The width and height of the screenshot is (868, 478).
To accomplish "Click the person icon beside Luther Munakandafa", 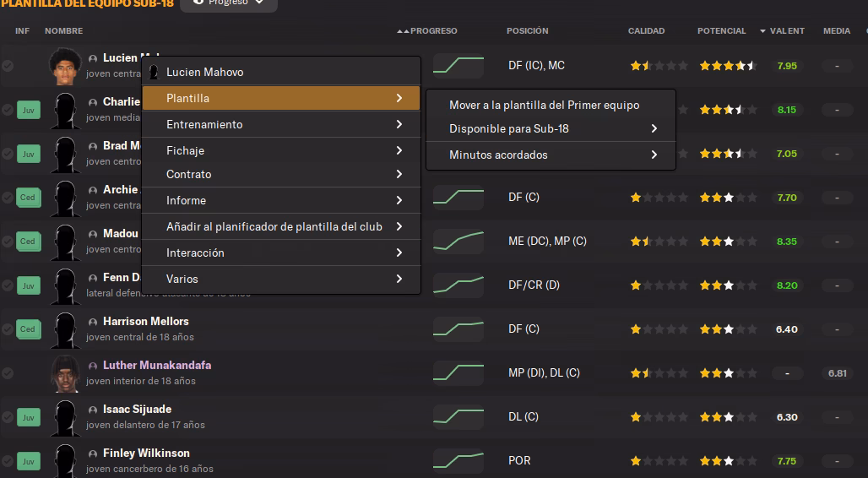I will pos(93,366).
